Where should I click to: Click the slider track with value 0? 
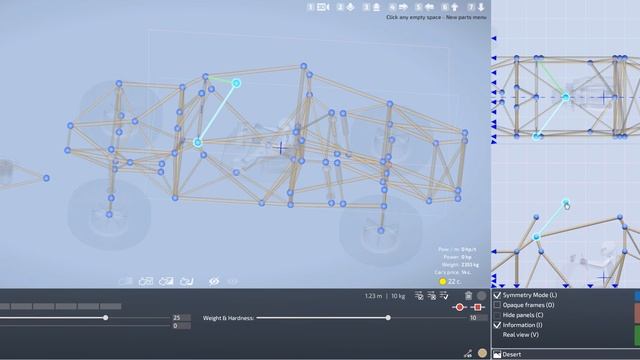click(84, 326)
